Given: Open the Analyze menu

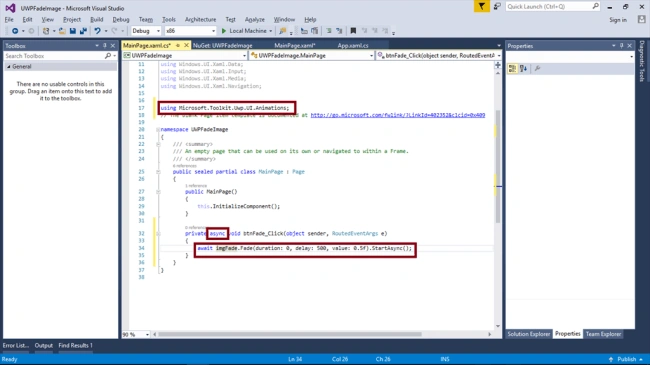Looking at the screenshot, I should pos(255,19).
